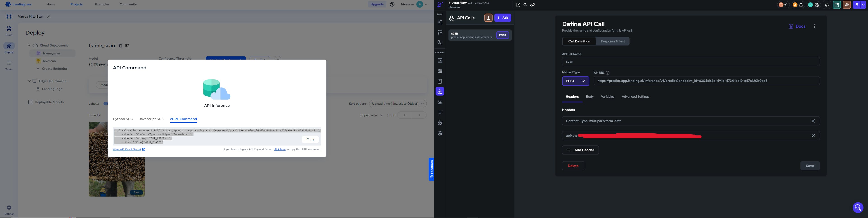Switch to Javascript SDK tab

pyautogui.click(x=151, y=119)
